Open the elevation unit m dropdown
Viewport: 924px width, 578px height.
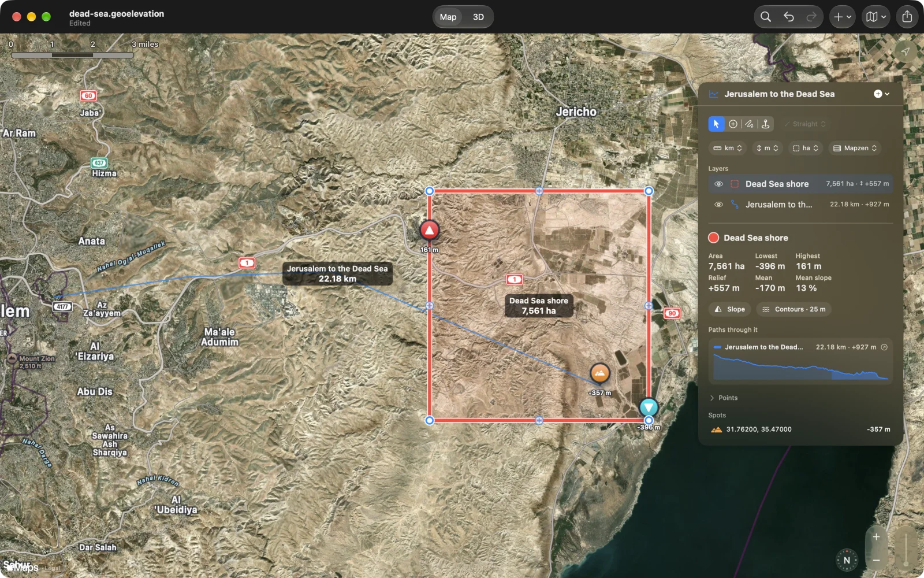click(x=767, y=148)
